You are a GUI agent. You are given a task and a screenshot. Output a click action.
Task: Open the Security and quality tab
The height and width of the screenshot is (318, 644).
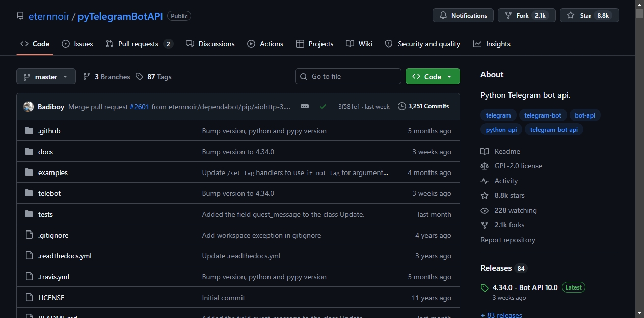click(x=422, y=44)
